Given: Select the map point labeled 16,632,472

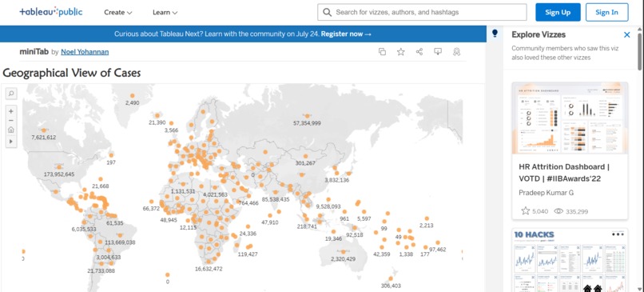Looking at the screenshot, I should (209, 262).
